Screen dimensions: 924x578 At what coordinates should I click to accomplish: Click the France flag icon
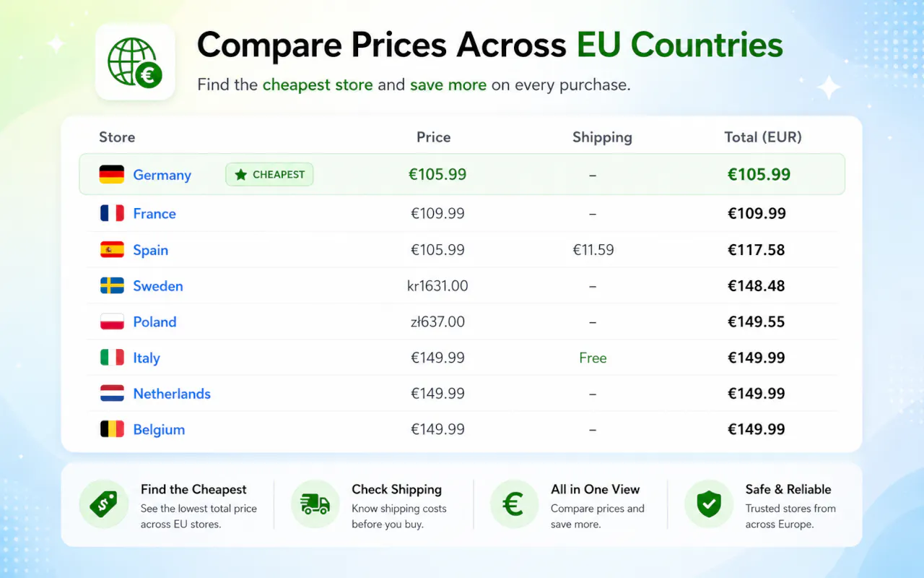click(112, 213)
